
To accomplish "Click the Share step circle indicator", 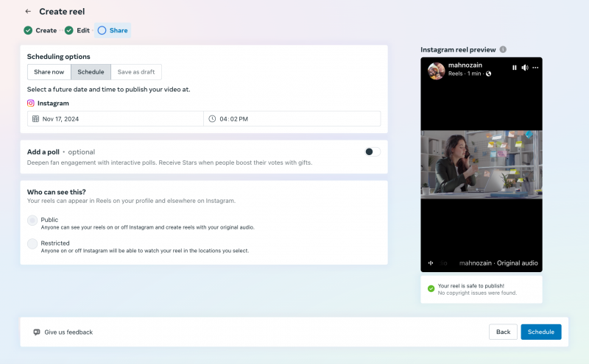I will point(102,30).
